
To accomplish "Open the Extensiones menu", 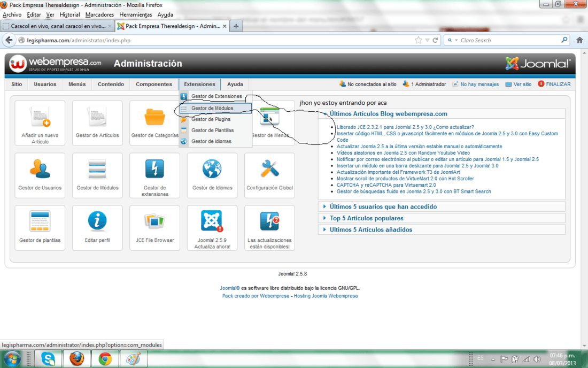I will coord(199,84).
